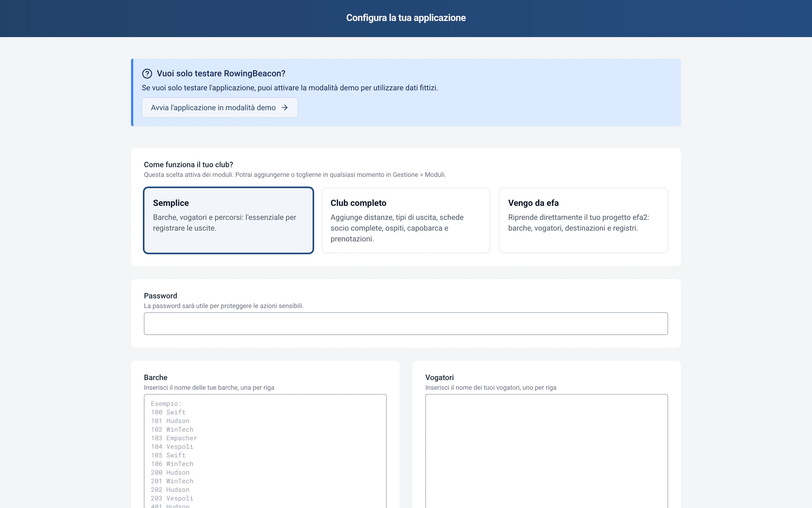Screen dimensions: 812x508
Task: Click the 'Barche' section label
Action: [156, 377]
